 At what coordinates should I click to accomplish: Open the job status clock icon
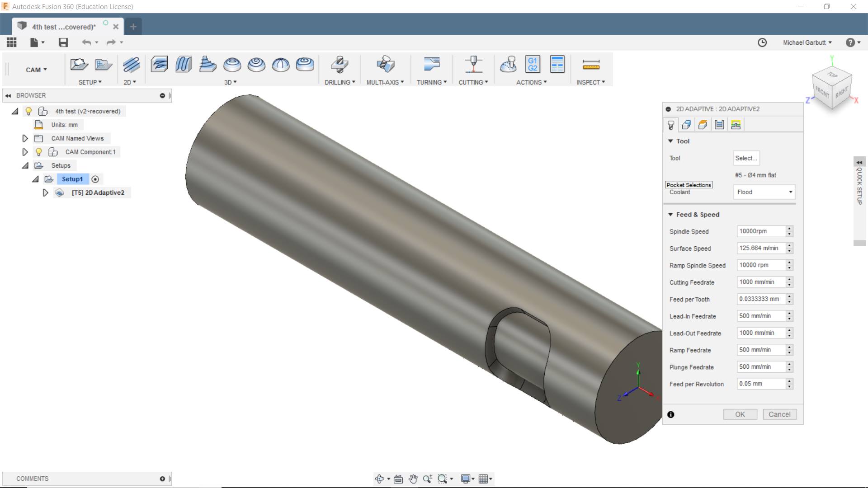coord(762,42)
